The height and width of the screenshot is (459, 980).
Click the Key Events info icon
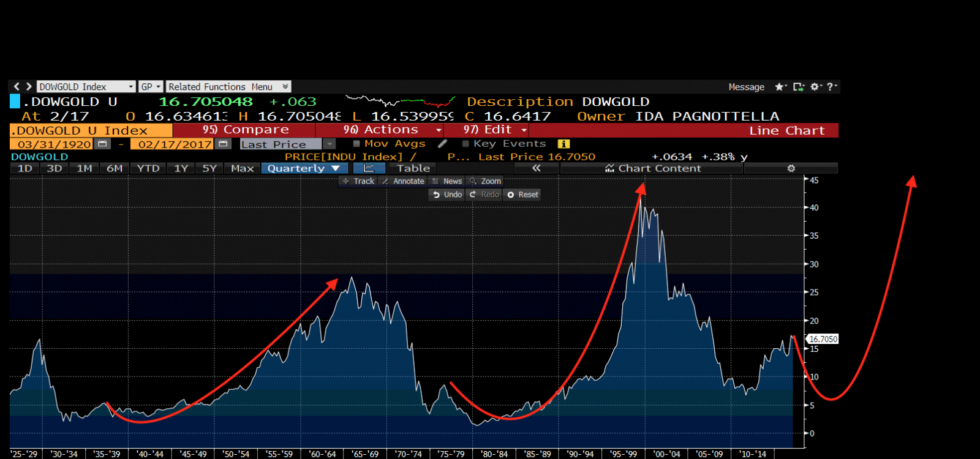[x=563, y=144]
